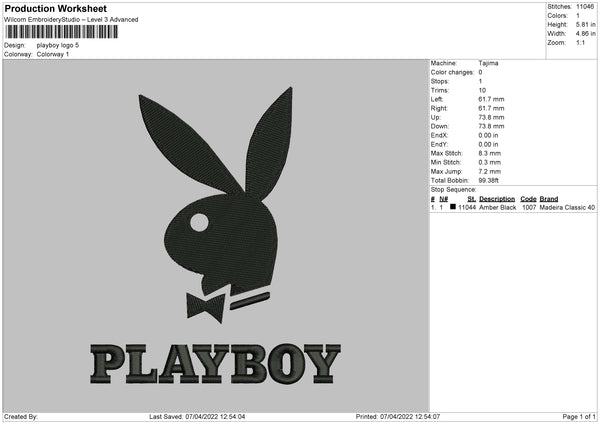The image size is (600, 424).
Task: Click the 'Page 1 of 1' footer
Action: pos(579,416)
